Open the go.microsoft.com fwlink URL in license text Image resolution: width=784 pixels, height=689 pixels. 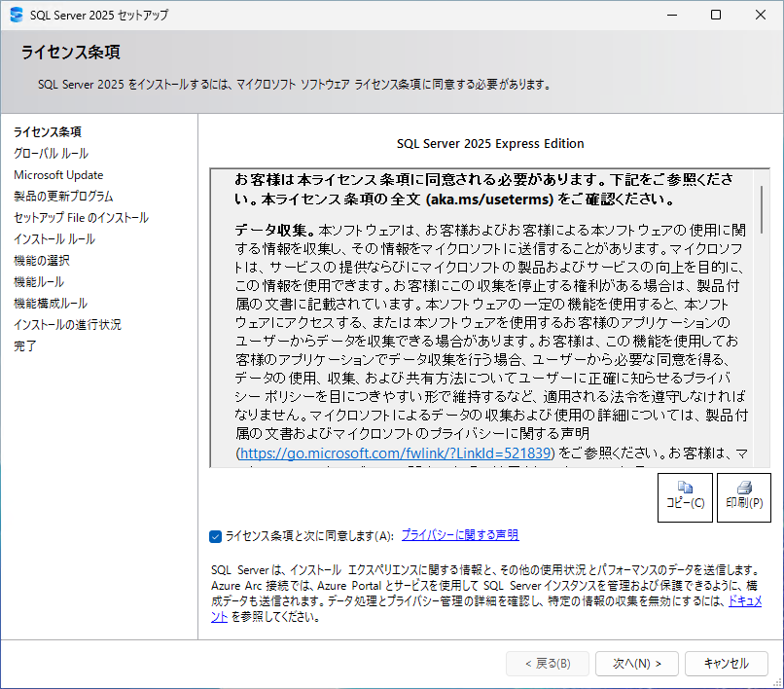[x=396, y=453]
